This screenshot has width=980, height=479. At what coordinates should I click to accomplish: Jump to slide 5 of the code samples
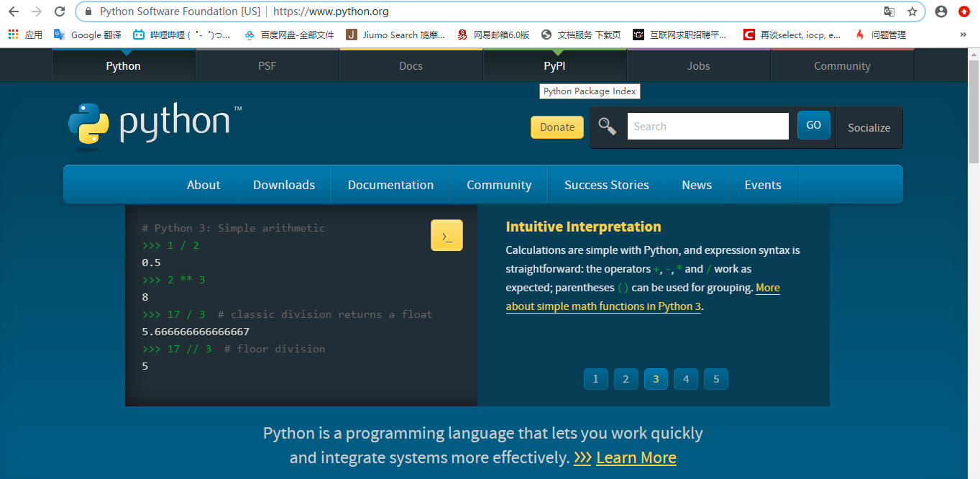click(x=716, y=379)
